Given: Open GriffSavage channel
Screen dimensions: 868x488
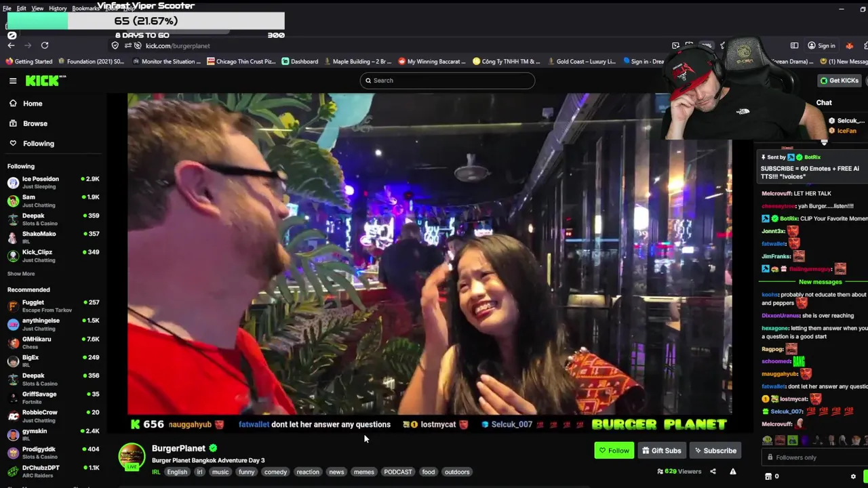Looking at the screenshot, I should 53,397.
